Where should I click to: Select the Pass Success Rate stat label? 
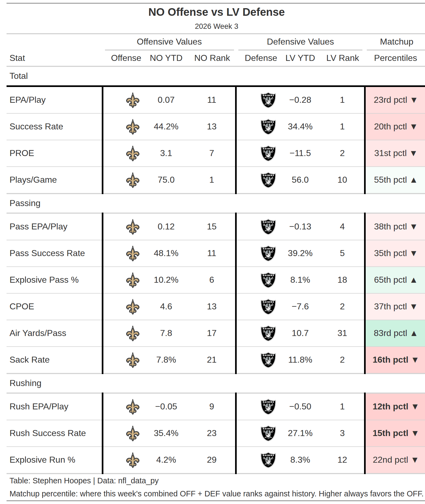click(x=47, y=253)
